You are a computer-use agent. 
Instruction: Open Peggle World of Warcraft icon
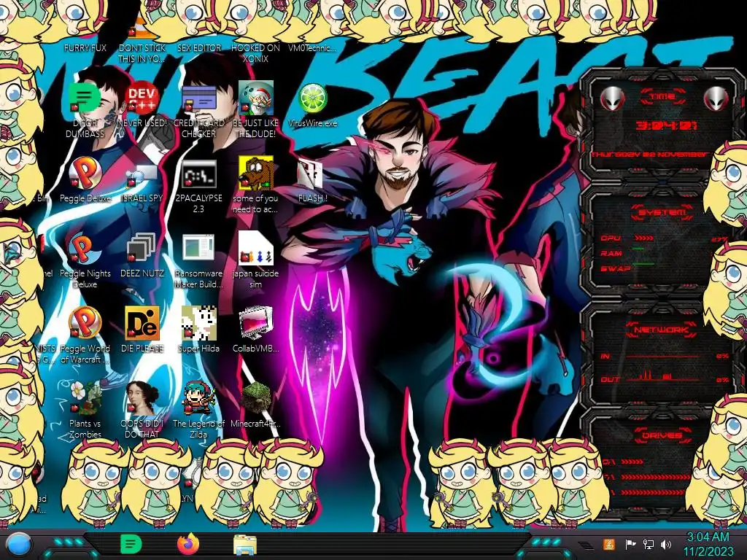[85, 324]
